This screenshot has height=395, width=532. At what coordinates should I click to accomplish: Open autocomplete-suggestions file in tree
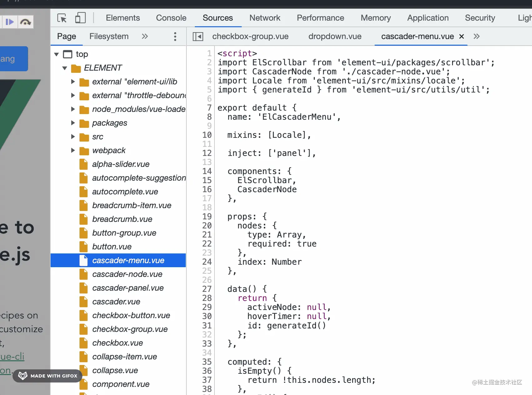(x=139, y=178)
